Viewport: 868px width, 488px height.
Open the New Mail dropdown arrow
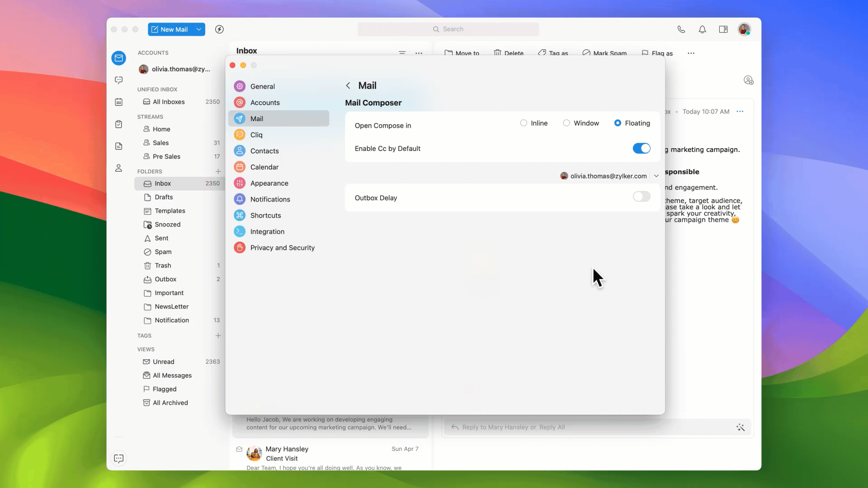click(x=198, y=29)
